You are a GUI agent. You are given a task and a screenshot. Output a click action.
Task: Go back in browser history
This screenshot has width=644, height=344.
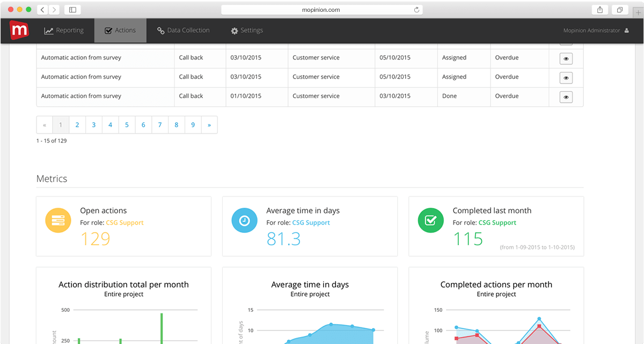click(42, 10)
